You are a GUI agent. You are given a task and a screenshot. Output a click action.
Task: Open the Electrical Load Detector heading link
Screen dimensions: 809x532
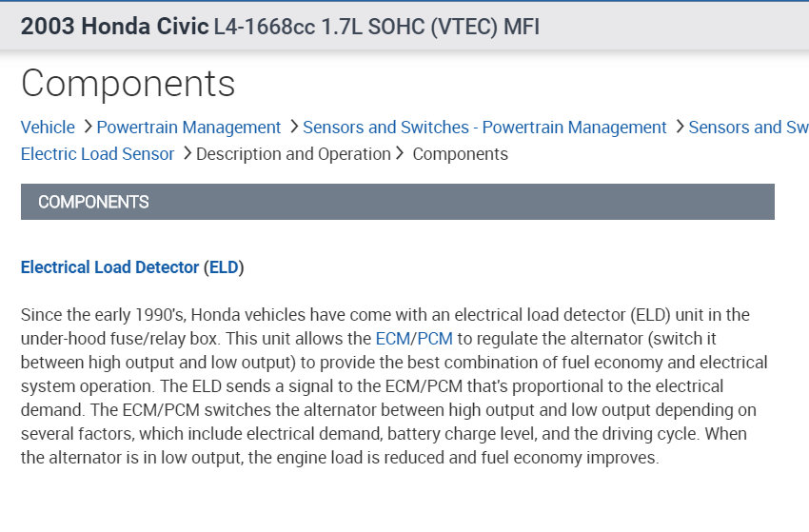109,267
